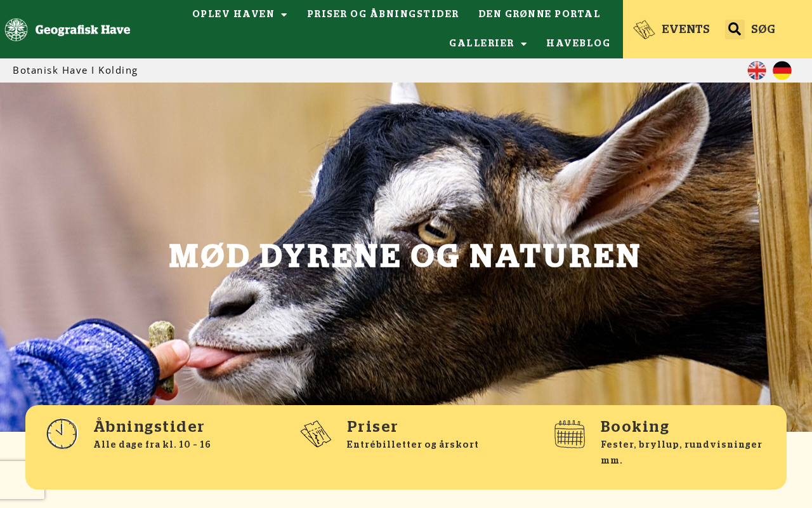Click the magnifying glass search icon
The width and height of the screenshot is (812, 508).
tap(735, 29)
